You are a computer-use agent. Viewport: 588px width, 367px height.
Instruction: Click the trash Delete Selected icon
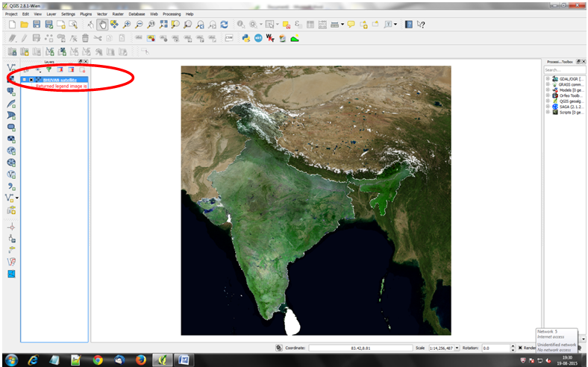(85, 38)
